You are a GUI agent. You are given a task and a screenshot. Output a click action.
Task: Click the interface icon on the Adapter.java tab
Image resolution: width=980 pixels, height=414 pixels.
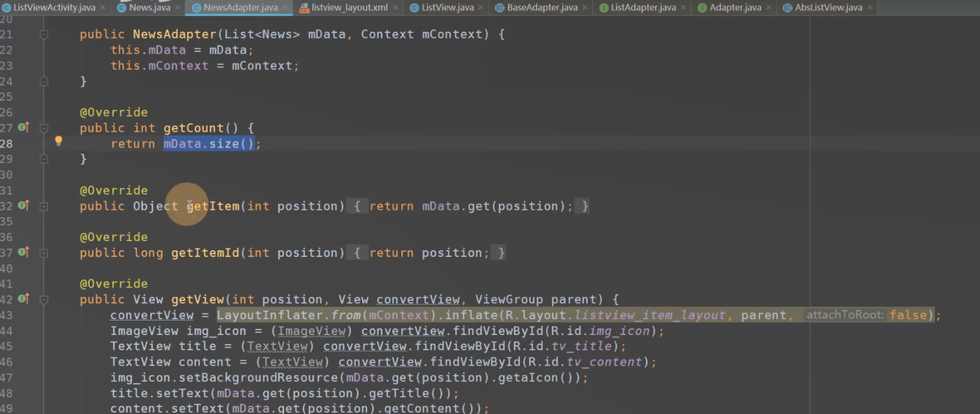tap(701, 8)
